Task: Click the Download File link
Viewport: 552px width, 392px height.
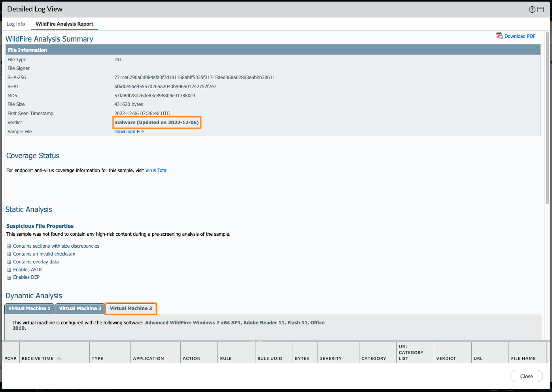Action: 129,132
